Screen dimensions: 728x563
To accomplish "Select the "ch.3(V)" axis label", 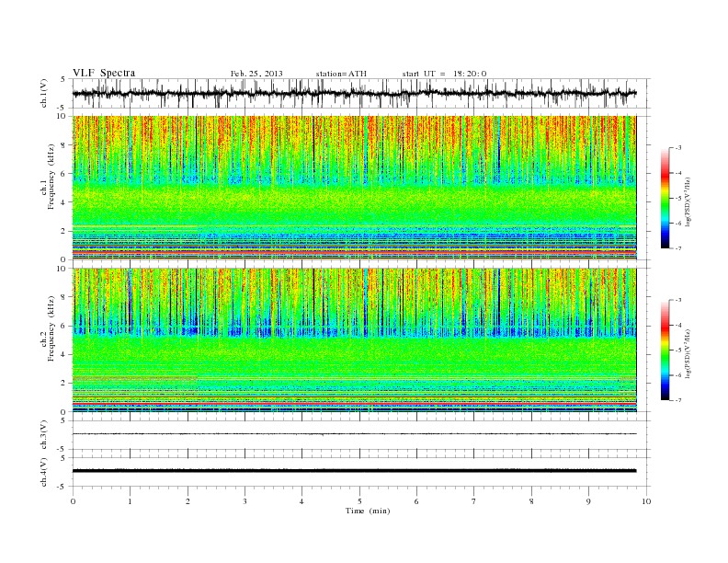I will [x=44, y=434].
